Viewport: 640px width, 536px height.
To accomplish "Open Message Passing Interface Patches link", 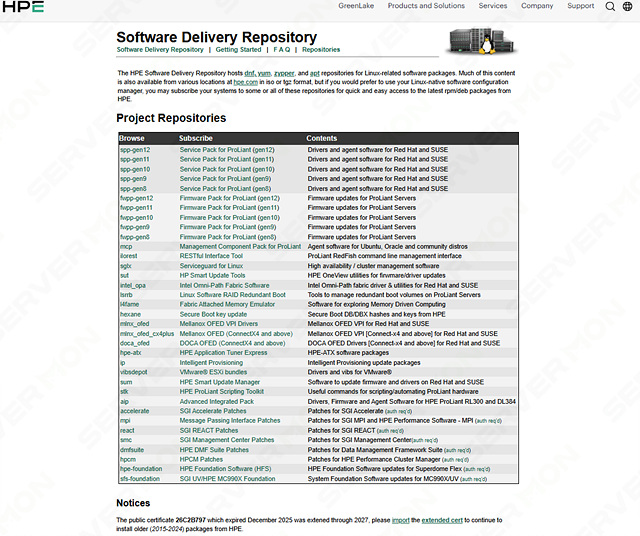I will coord(230,420).
